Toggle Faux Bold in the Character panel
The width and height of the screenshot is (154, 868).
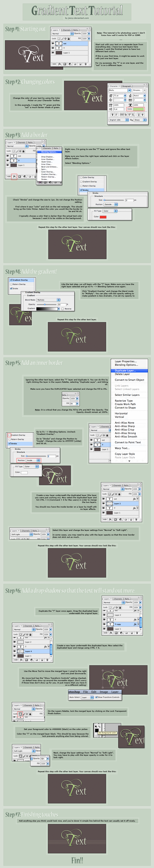[x=112, y=115]
